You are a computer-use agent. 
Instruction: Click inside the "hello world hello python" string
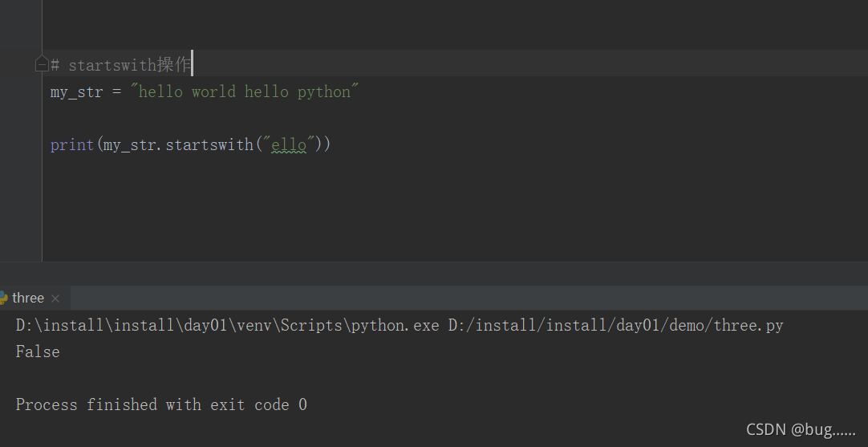coord(245,91)
